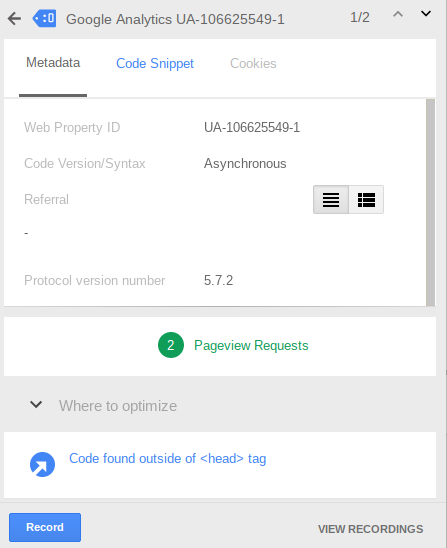
Task: Open VIEW RECORDINGS
Action: (x=370, y=529)
